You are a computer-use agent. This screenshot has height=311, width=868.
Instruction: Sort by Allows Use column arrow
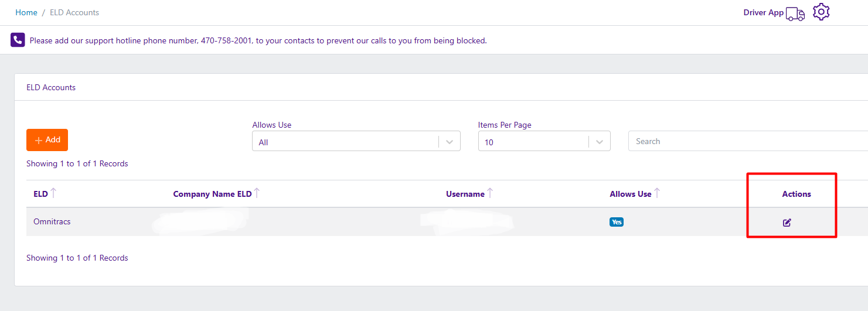(657, 193)
